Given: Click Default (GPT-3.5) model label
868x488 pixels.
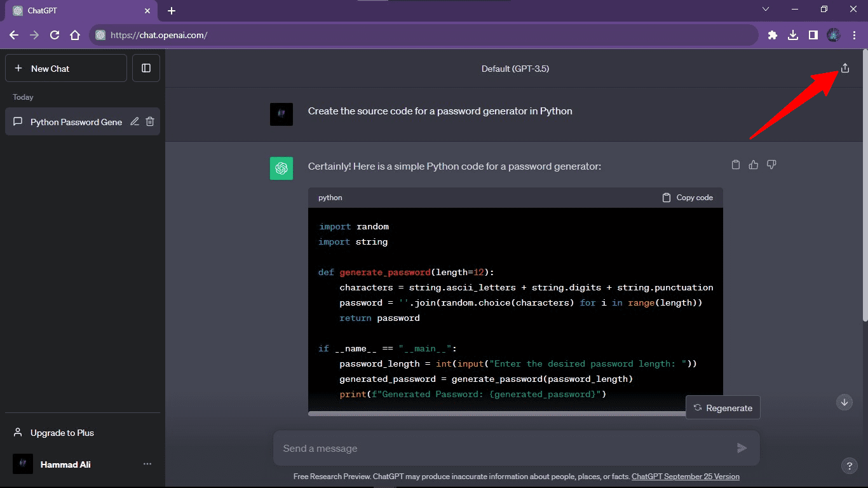Looking at the screenshot, I should coord(515,69).
